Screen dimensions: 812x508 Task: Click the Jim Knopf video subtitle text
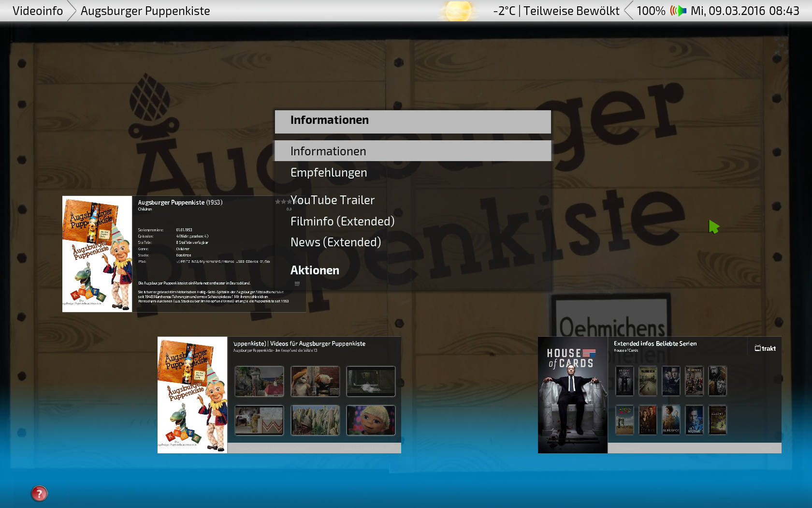pos(275,350)
